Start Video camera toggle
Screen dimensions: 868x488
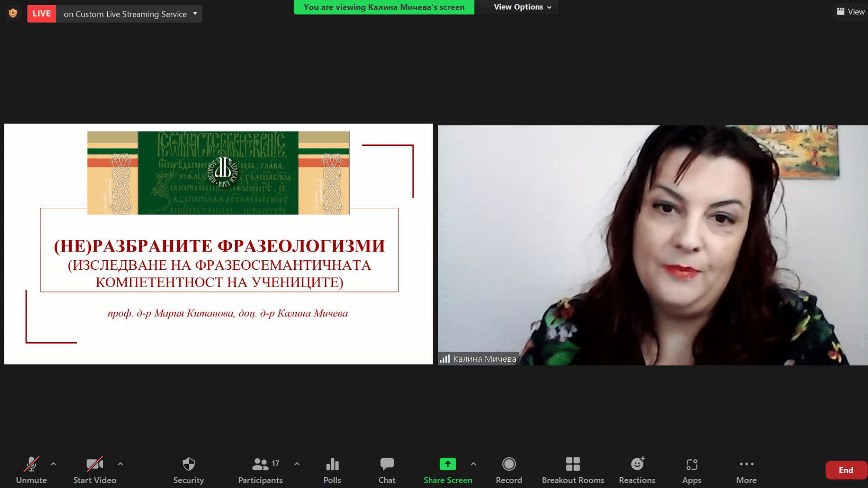95,469
